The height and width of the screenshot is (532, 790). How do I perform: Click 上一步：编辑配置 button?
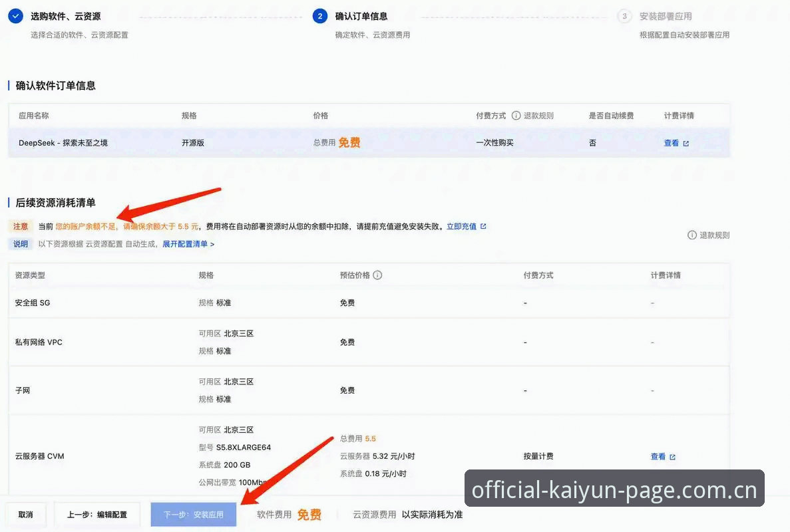click(x=97, y=515)
